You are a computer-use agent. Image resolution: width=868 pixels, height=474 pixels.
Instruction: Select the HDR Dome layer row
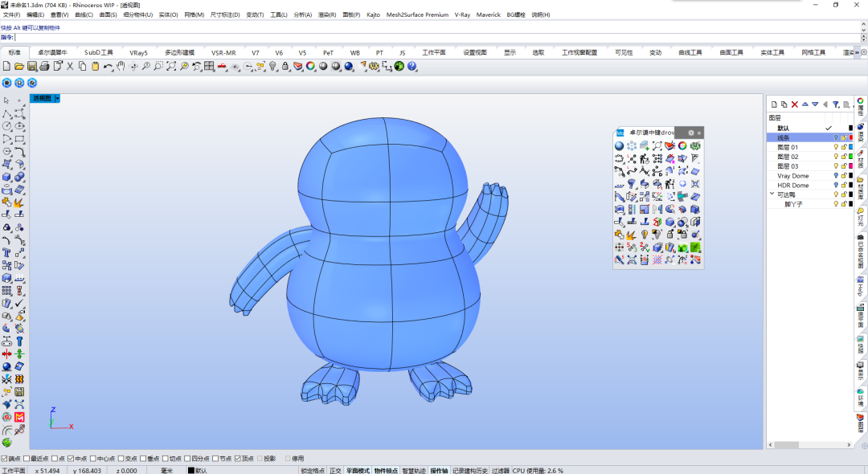810,186
